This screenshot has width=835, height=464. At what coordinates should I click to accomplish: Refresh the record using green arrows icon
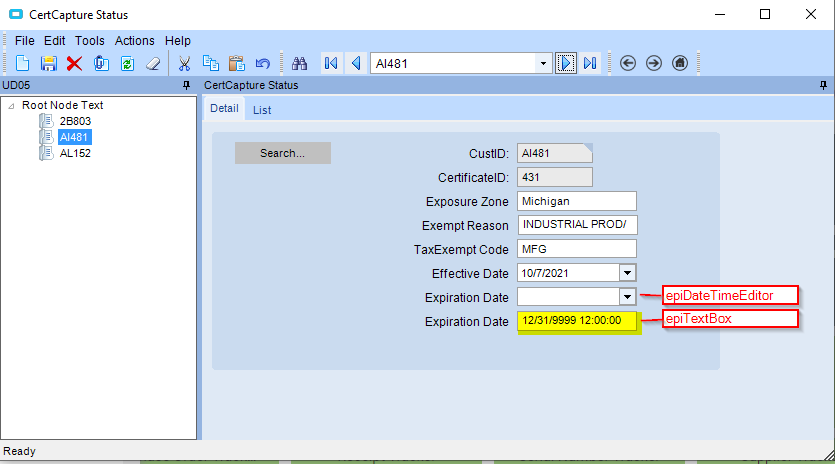127,63
